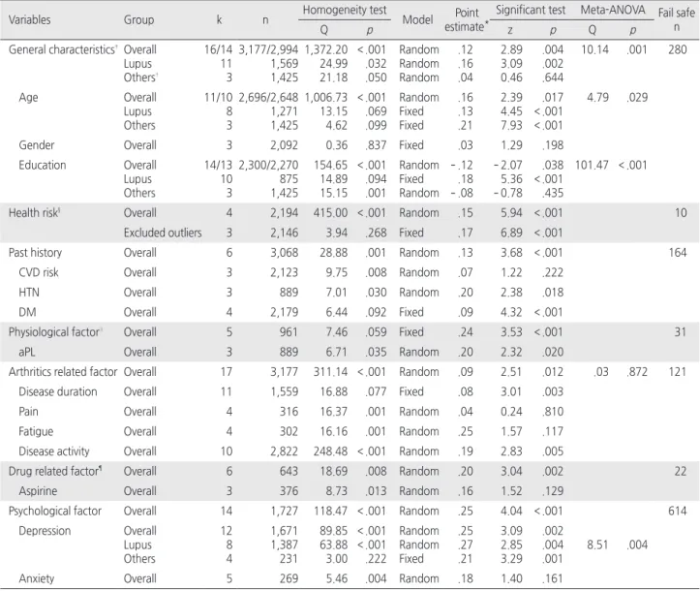The height and width of the screenshot is (591, 700).
Task: Click the fail safe value '280'
Action: click(677, 49)
